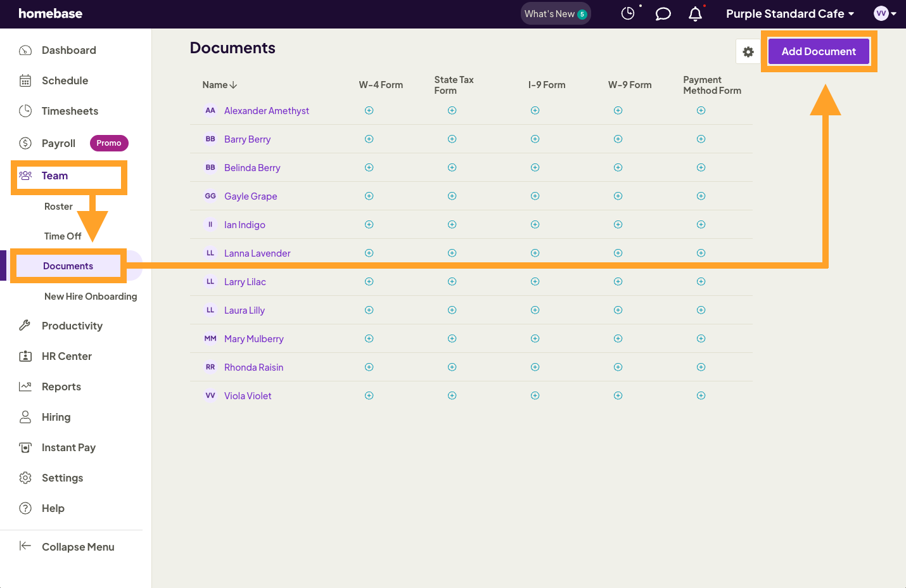Image resolution: width=906 pixels, height=588 pixels.
Task: Open Viola Violet's profile link
Action: pyautogui.click(x=248, y=395)
